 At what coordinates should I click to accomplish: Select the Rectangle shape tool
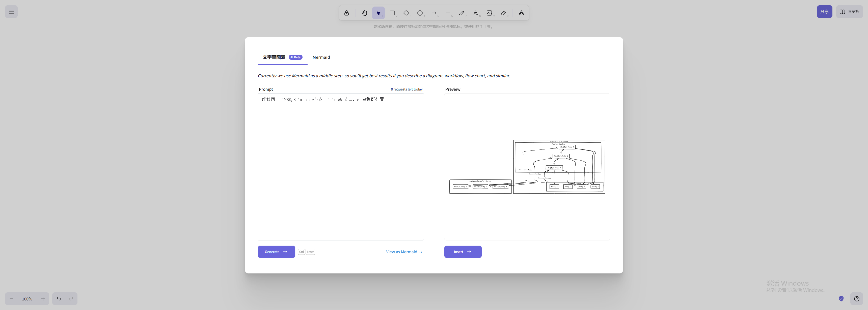392,13
